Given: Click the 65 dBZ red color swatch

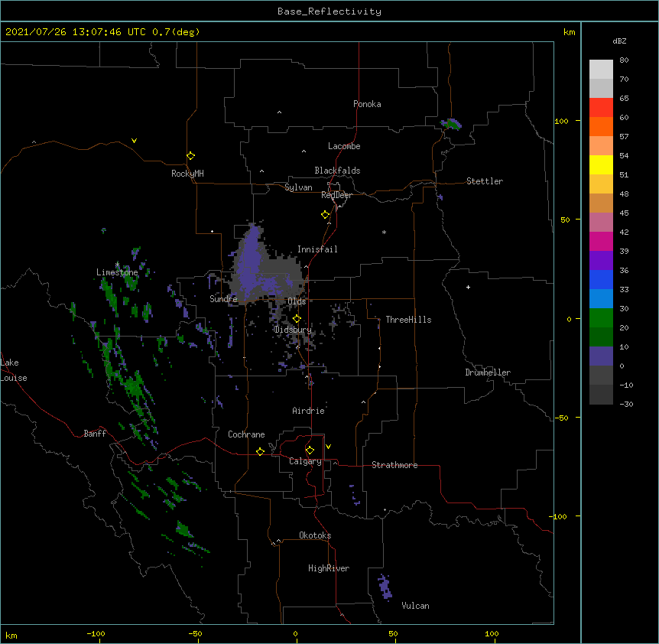Looking at the screenshot, I should (601, 107).
